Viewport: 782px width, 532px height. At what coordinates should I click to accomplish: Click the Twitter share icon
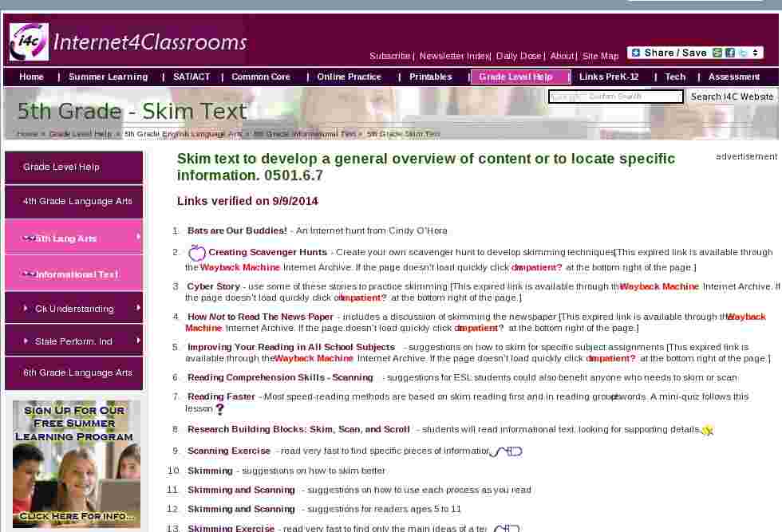743,53
